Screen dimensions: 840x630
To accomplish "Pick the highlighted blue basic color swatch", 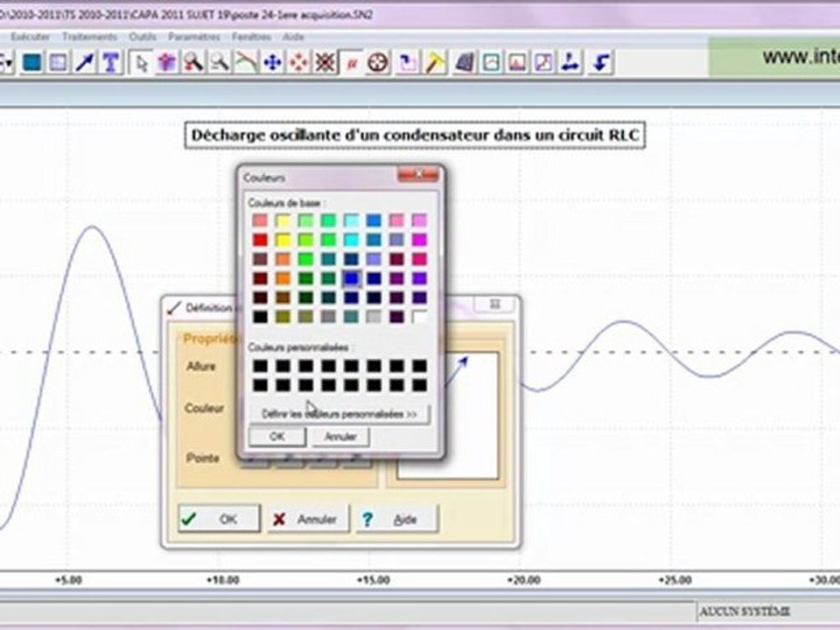I will click(351, 278).
